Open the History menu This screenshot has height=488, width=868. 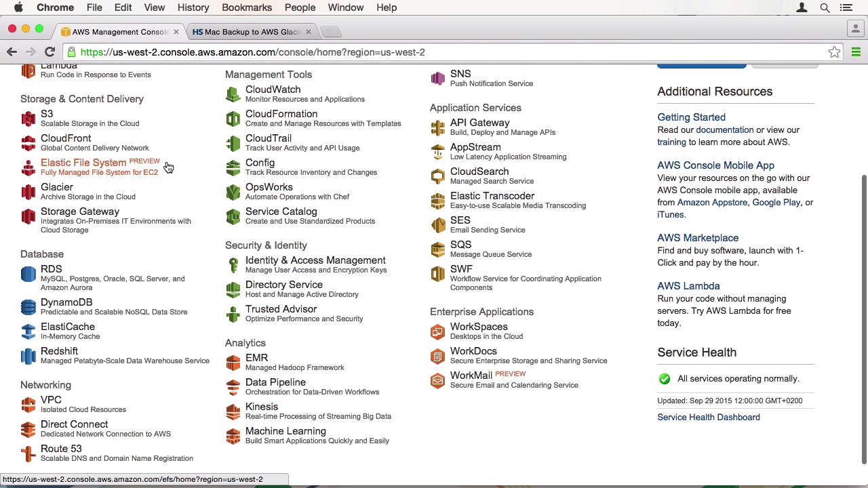click(193, 7)
